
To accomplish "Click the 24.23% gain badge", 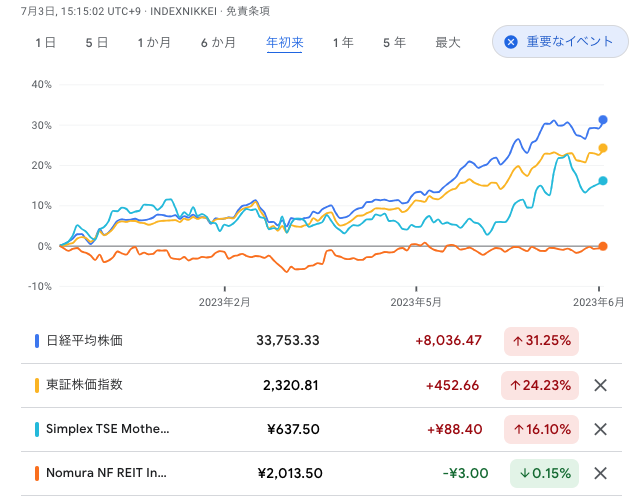I will (540, 385).
